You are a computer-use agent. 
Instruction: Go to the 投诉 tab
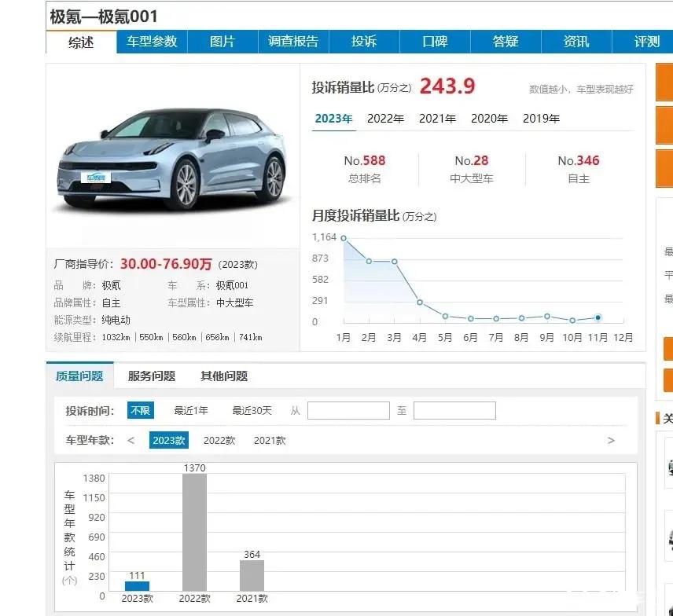[364, 42]
